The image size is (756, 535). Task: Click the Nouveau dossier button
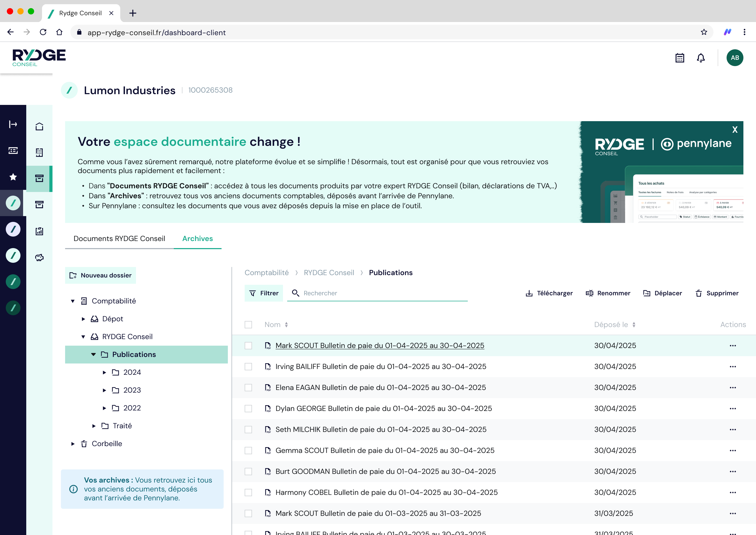pyautogui.click(x=101, y=275)
